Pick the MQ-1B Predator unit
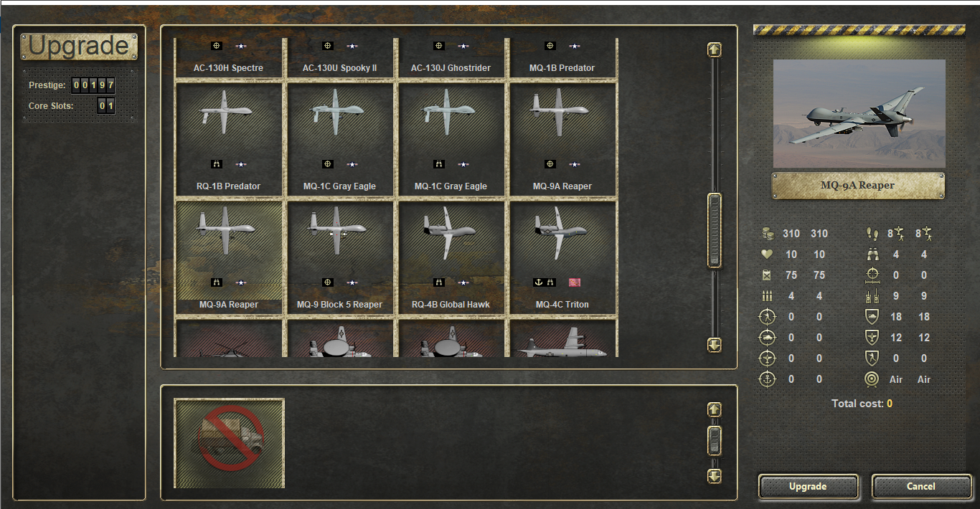980x509 pixels. 562,58
